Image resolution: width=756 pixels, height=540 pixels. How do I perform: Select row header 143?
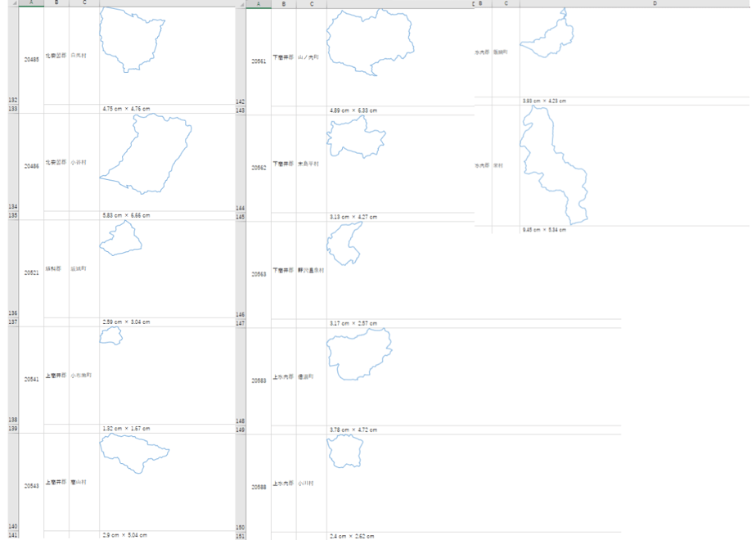241,110
